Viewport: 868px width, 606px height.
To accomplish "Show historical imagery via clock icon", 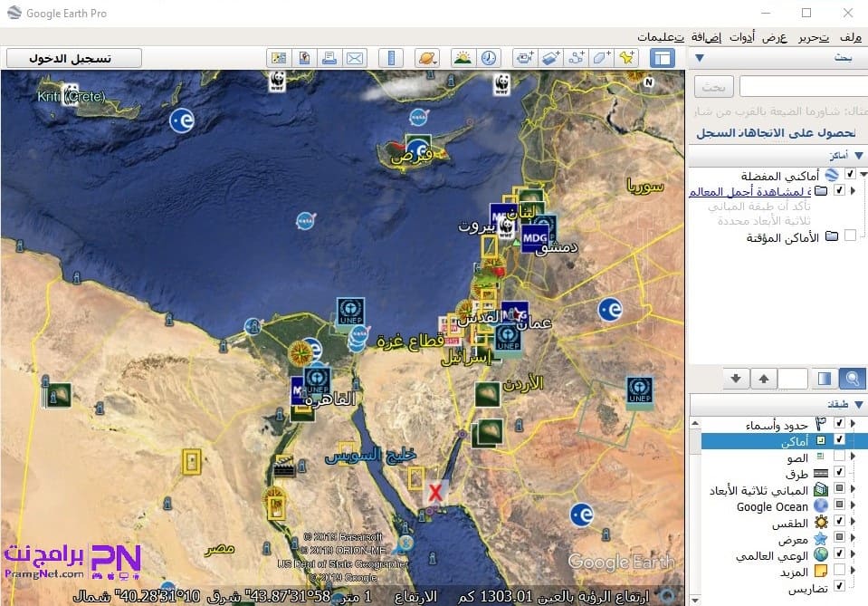I will (488, 58).
